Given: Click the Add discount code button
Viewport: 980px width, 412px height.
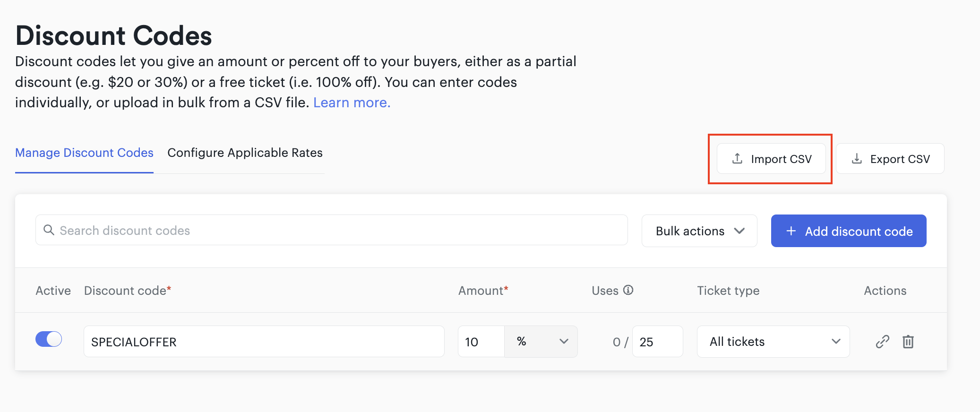Looking at the screenshot, I should 849,231.
